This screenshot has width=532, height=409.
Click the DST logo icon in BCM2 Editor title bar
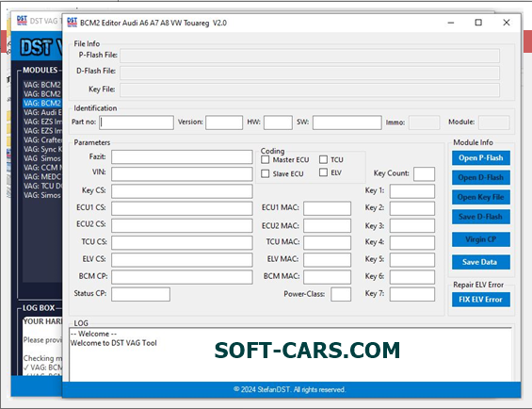[72, 22]
